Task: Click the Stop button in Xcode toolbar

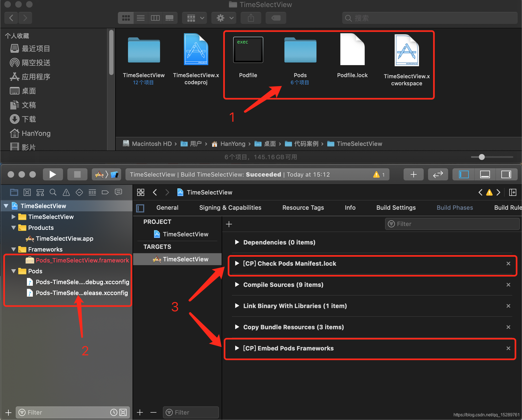Action: coord(77,174)
